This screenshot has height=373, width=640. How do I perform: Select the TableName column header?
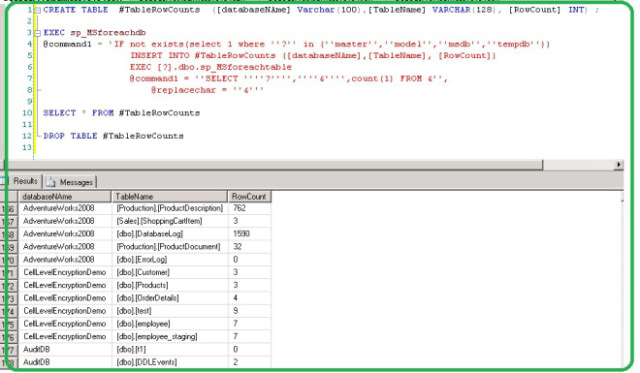coord(169,196)
